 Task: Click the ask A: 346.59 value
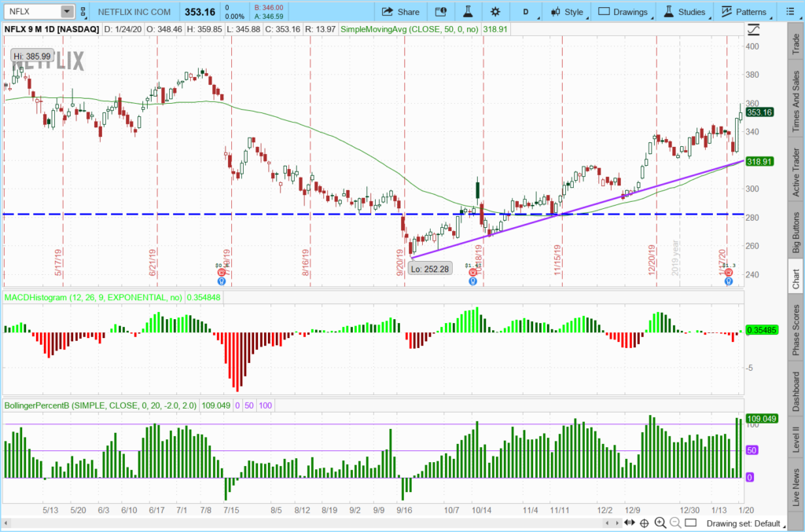(269, 17)
